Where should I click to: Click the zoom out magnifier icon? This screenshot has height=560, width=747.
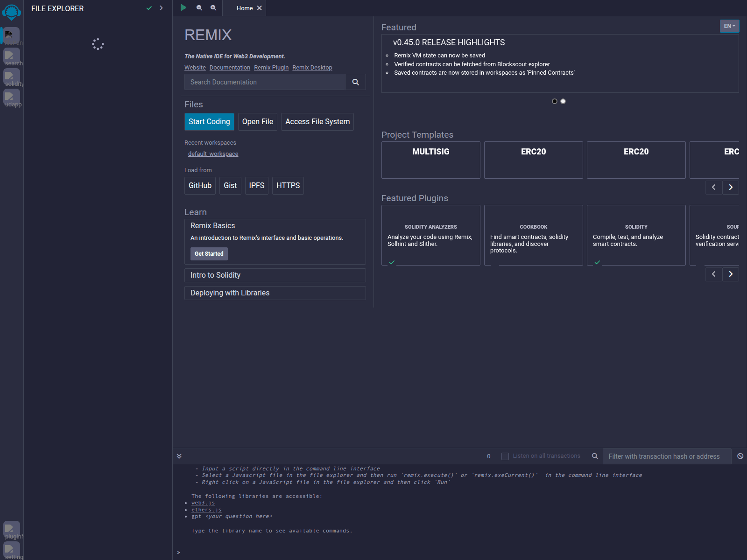pyautogui.click(x=199, y=8)
